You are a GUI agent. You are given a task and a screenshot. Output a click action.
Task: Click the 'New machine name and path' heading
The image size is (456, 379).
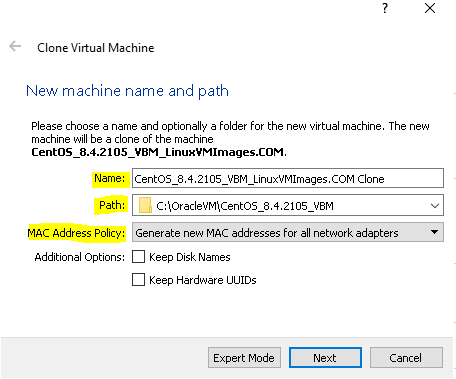[127, 91]
